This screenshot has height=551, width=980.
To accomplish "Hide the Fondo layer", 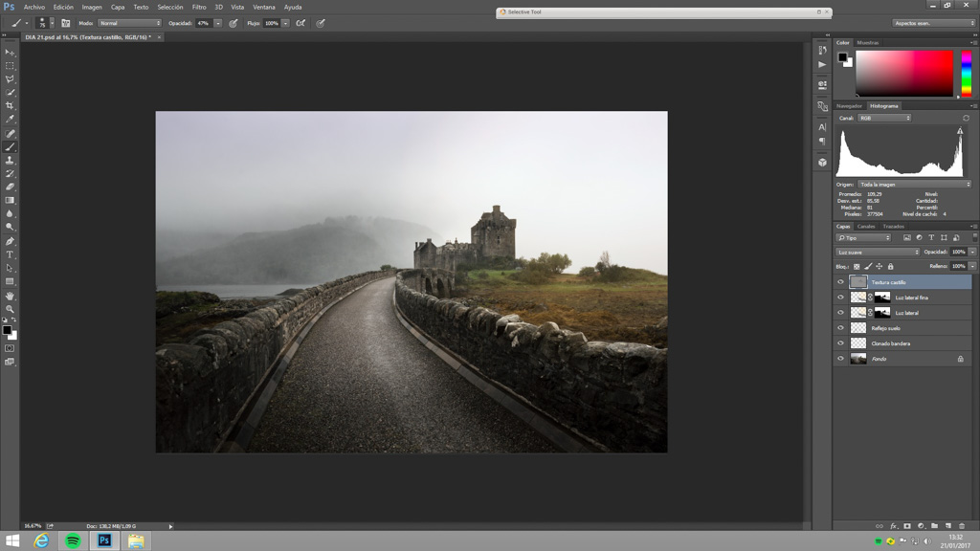I will (840, 359).
